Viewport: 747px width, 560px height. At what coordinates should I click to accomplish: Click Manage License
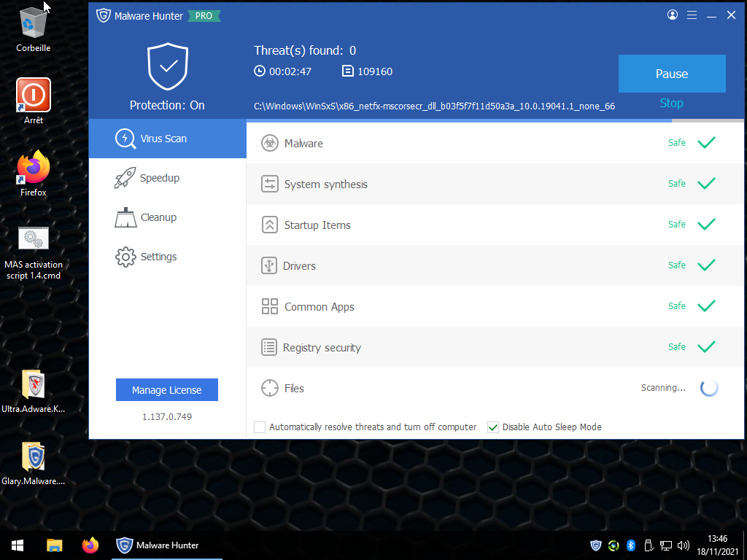tap(166, 389)
